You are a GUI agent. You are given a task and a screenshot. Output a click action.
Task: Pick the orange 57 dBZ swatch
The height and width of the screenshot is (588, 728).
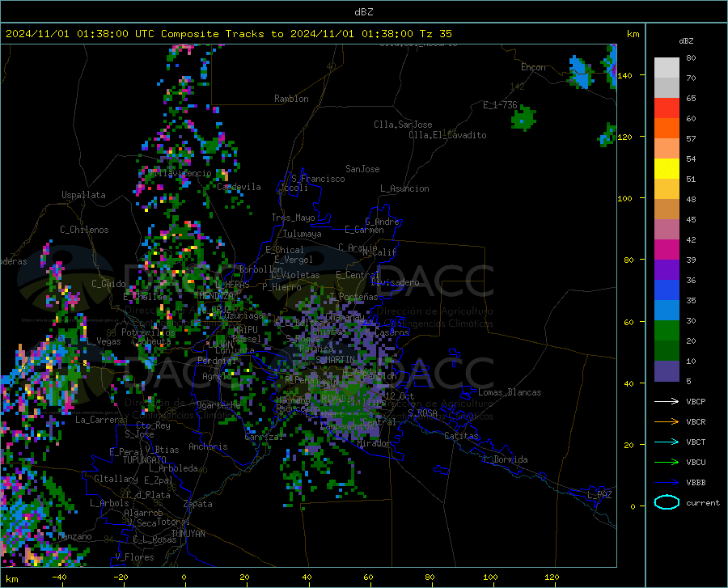[667, 129]
